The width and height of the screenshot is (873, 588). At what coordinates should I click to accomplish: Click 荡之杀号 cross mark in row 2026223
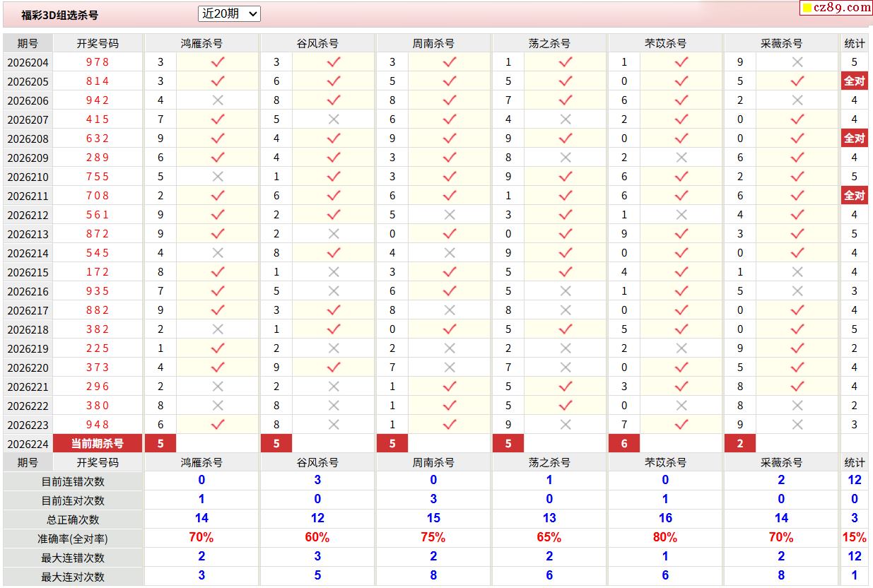[x=566, y=424]
